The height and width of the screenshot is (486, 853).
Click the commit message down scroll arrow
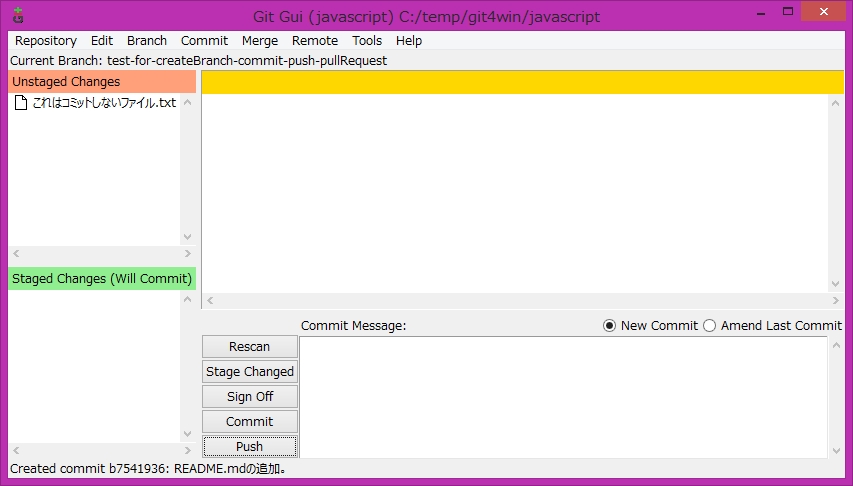[836, 451]
